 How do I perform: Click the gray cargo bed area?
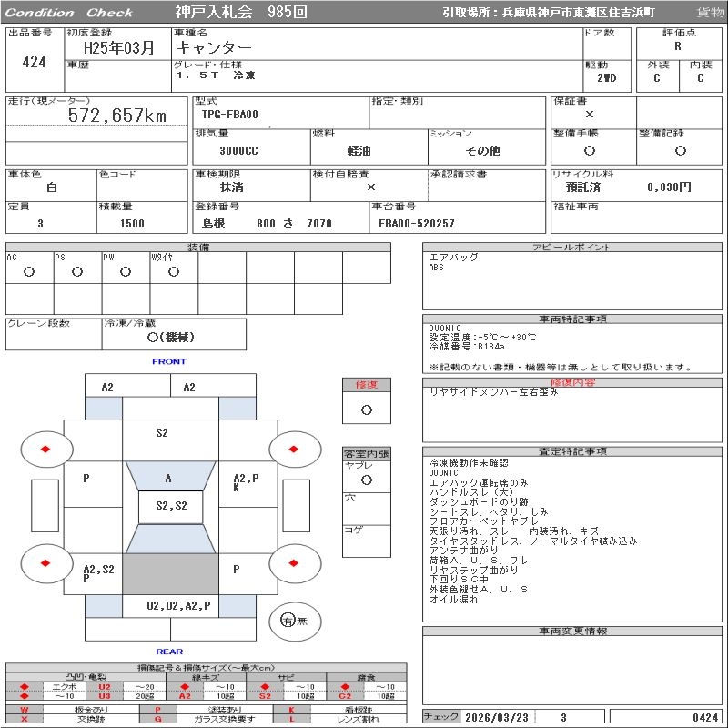pyautogui.click(x=170, y=572)
